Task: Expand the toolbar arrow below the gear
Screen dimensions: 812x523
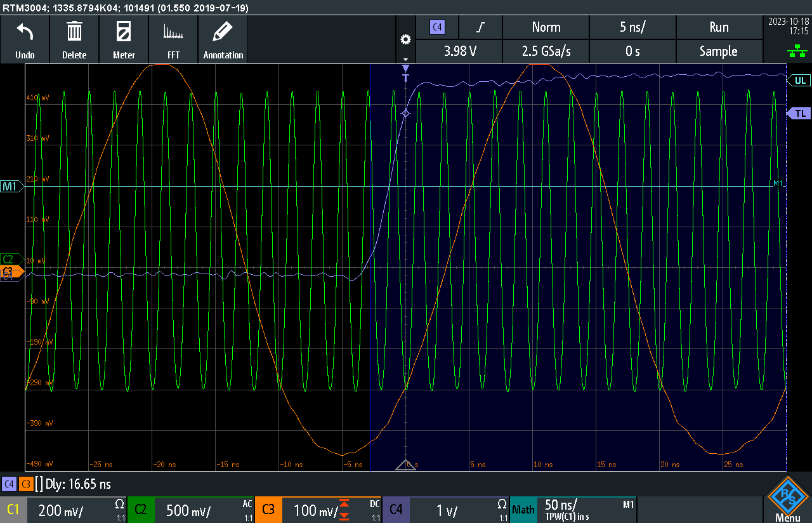Action: coord(405,59)
